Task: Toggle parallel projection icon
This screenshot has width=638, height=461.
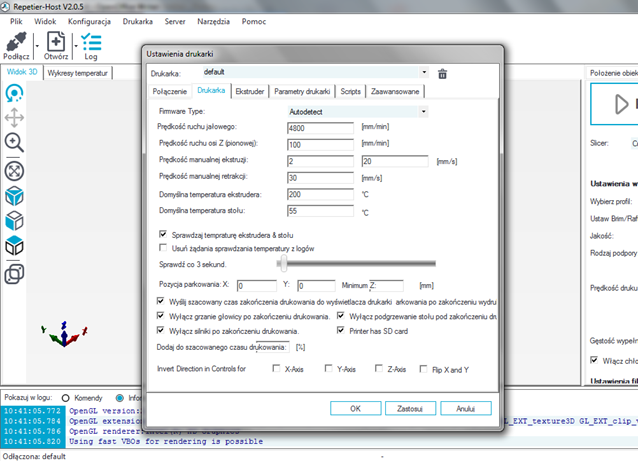Action: (14, 274)
